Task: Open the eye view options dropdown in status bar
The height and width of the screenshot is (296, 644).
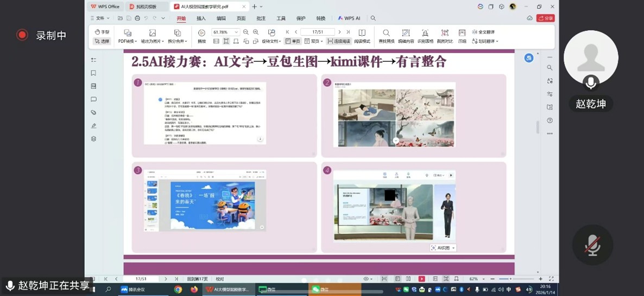Action: 368,279
